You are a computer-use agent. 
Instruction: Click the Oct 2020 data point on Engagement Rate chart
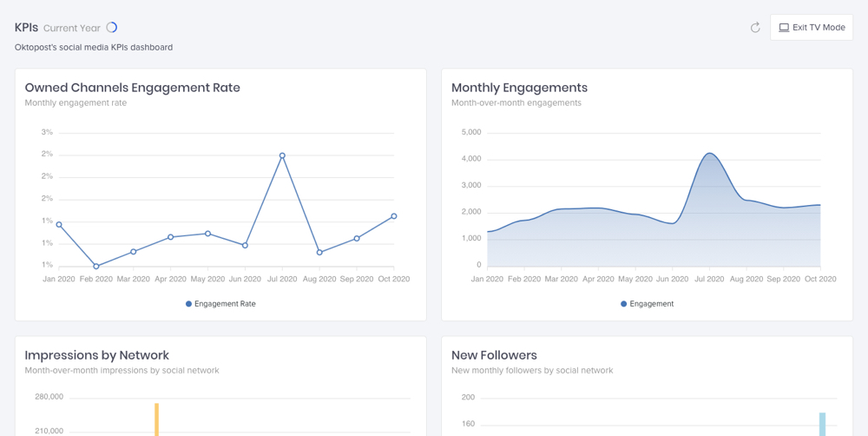[394, 216]
